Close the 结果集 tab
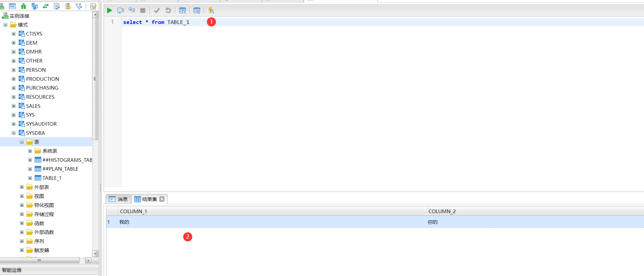644x276 pixels. (162, 199)
